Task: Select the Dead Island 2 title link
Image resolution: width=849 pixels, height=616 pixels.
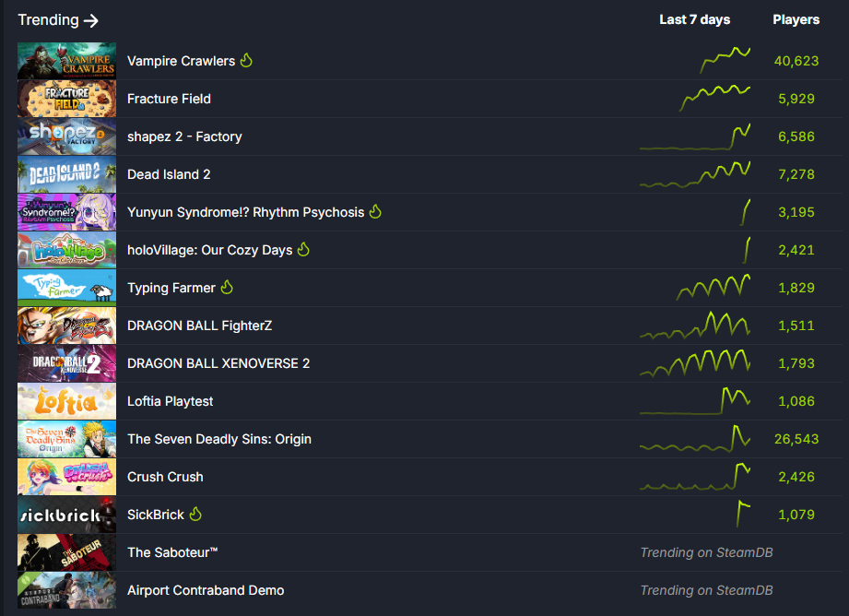Action: (x=169, y=174)
